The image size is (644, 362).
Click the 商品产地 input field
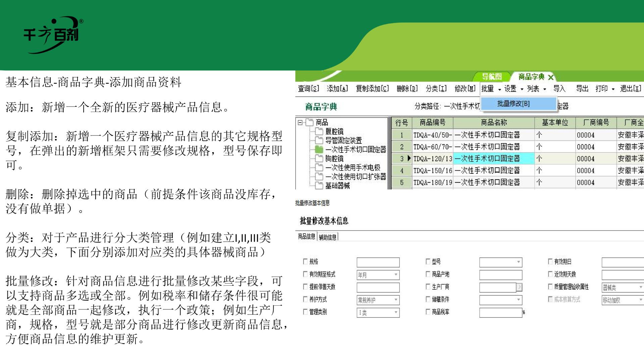(500, 275)
